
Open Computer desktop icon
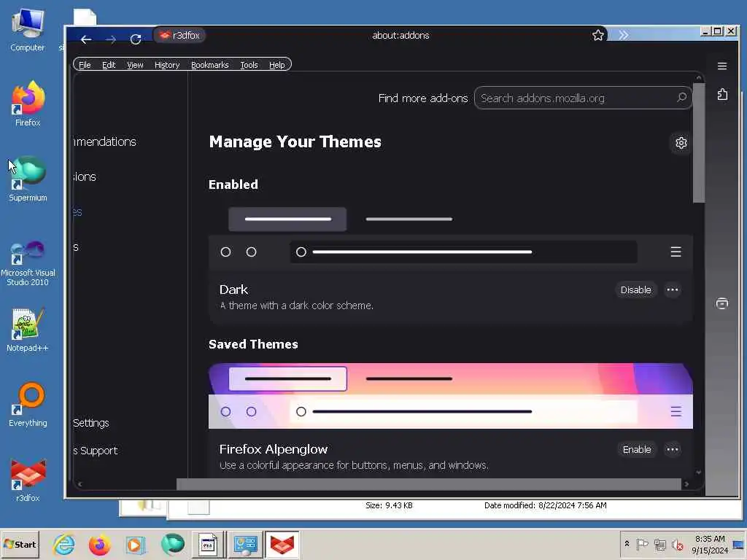(x=28, y=29)
